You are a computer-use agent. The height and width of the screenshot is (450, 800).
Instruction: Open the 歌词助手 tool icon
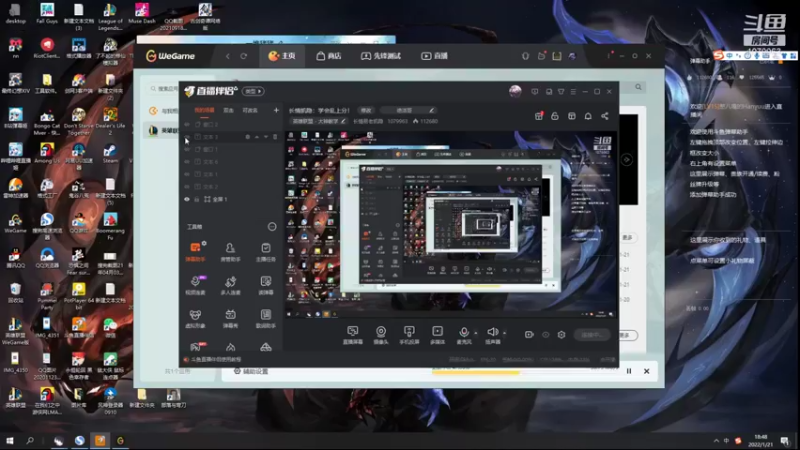click(265, 318)
